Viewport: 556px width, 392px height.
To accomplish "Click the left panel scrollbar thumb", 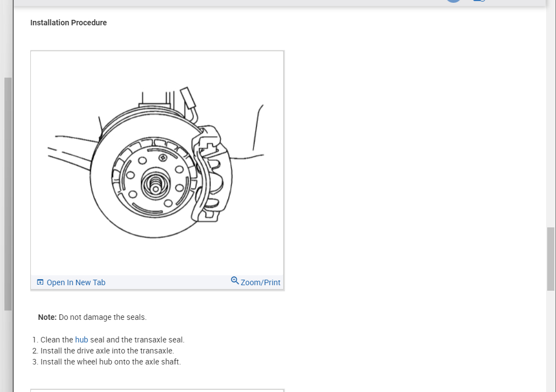I will (x=8, y=194).
